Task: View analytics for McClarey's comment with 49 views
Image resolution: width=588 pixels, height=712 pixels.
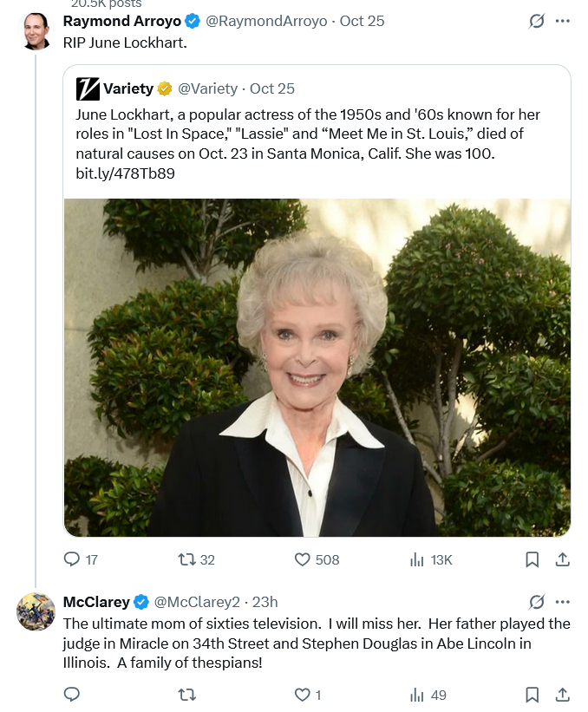Action: coord(417,694)
